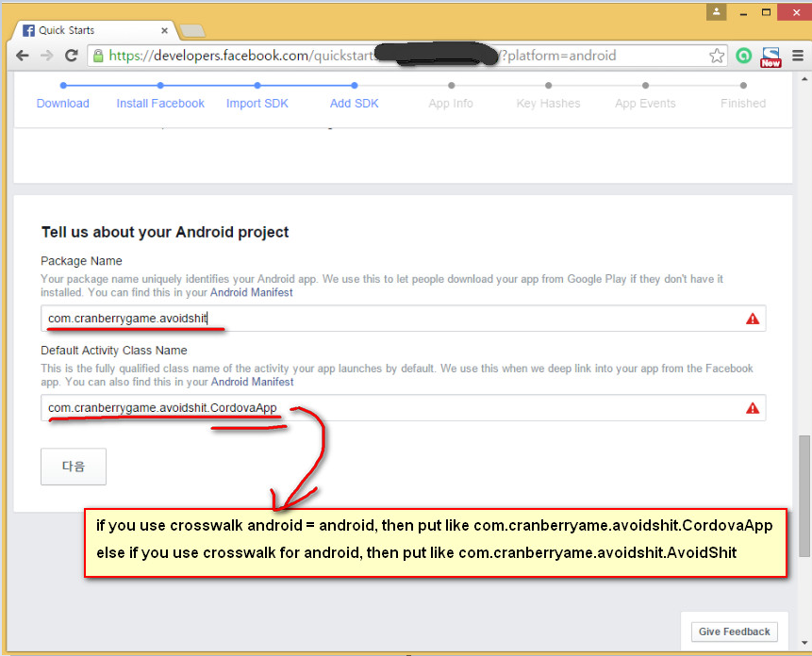Viewport: 812px width, 656px height.
Task: Click the page vertical scrollbar thumb
Action: point(804,497)
